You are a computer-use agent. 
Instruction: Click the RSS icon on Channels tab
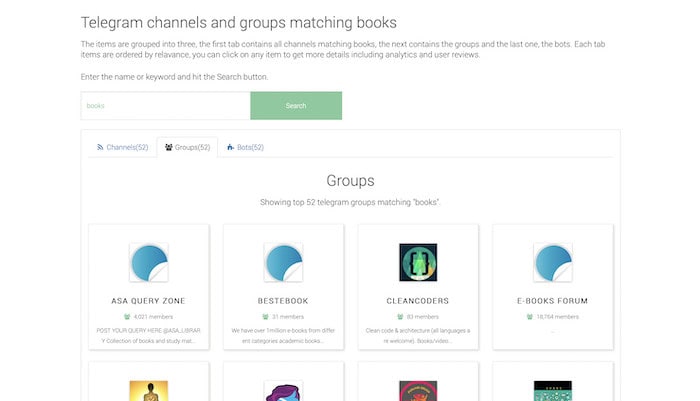coord(100,147)
